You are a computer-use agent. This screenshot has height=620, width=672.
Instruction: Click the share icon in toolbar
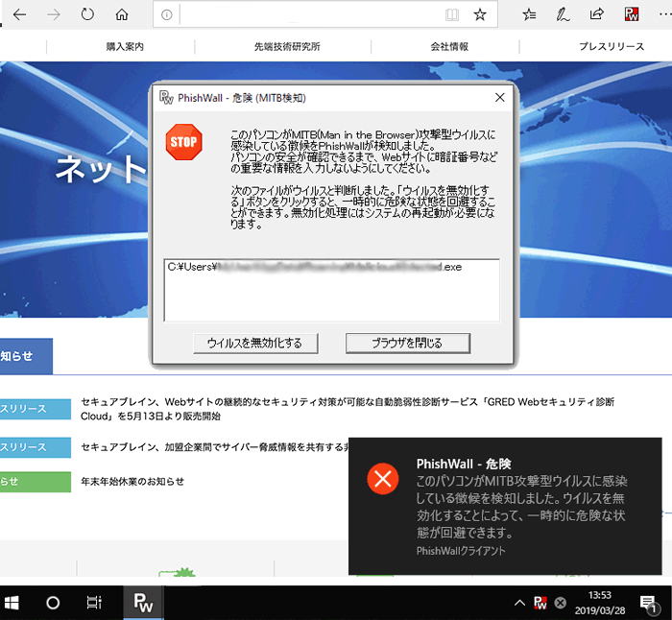[x=596, y=14]
